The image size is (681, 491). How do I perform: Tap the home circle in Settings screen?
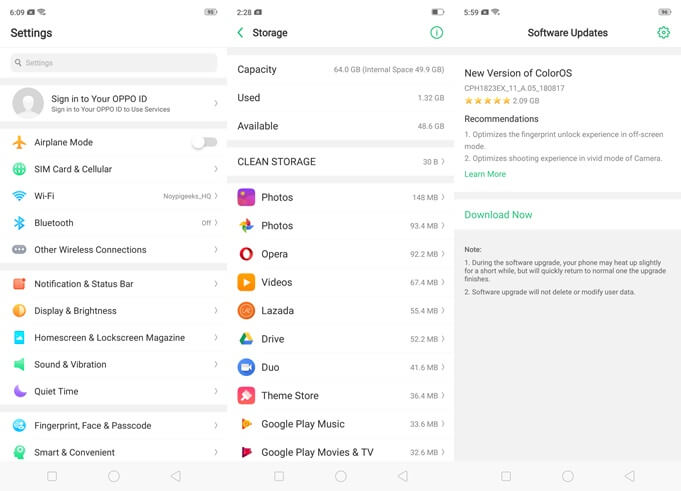tap(114, 476)
